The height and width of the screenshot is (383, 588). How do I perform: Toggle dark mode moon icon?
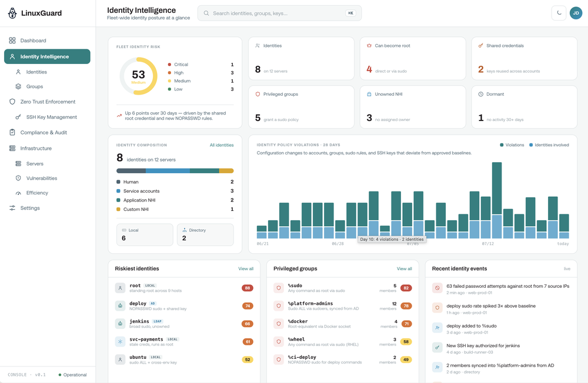[x=559, y=13]
